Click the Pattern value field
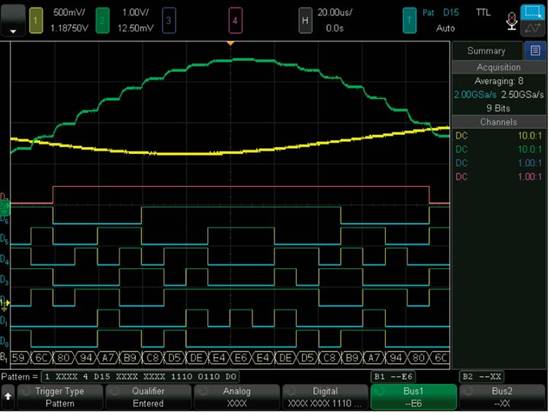 140,377
